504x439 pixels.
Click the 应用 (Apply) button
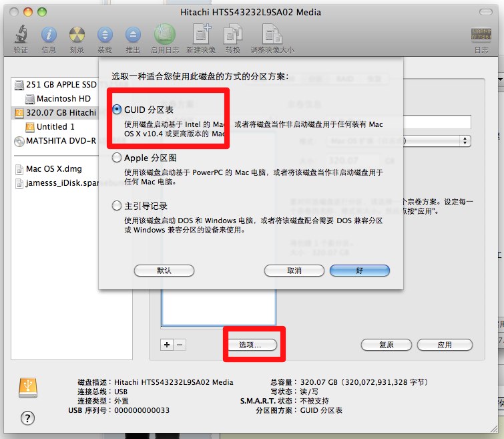pos(445,345)
